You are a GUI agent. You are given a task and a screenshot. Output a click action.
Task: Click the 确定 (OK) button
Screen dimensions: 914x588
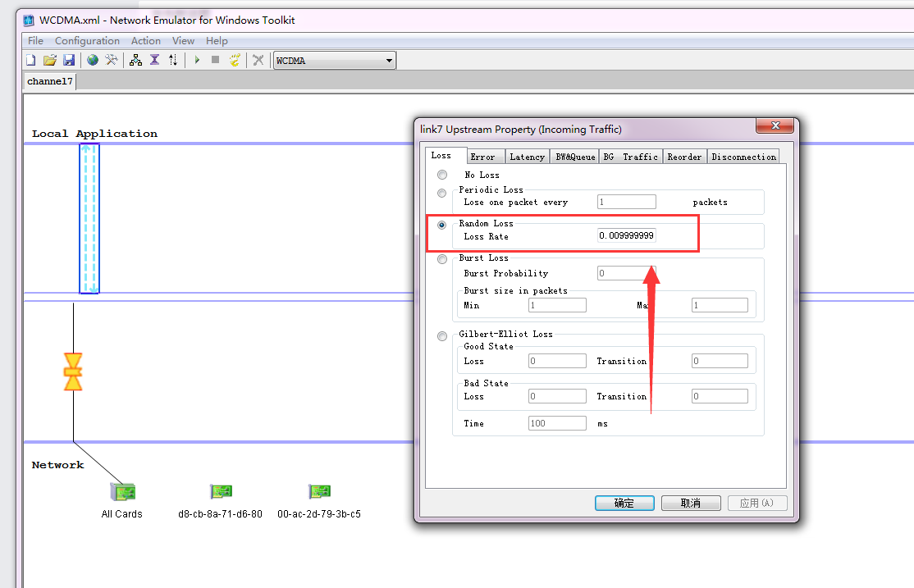point(624,503)
